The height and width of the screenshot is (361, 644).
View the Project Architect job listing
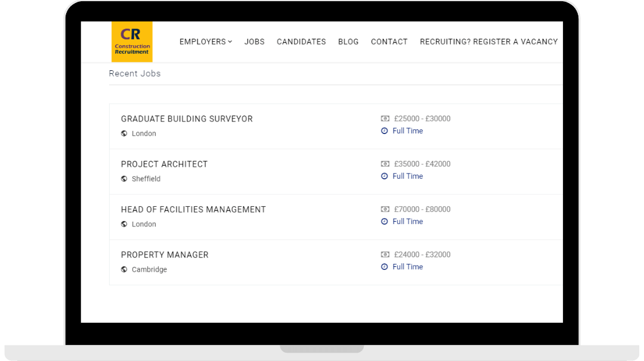point(164,164)
